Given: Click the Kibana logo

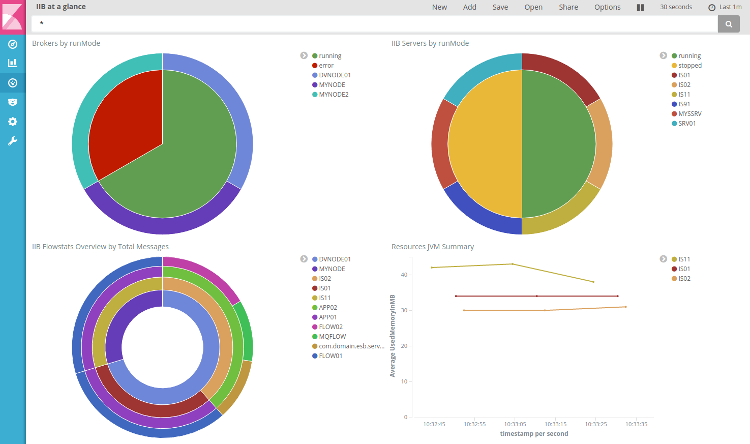Looking at the screenshot, I should point(12,14).
